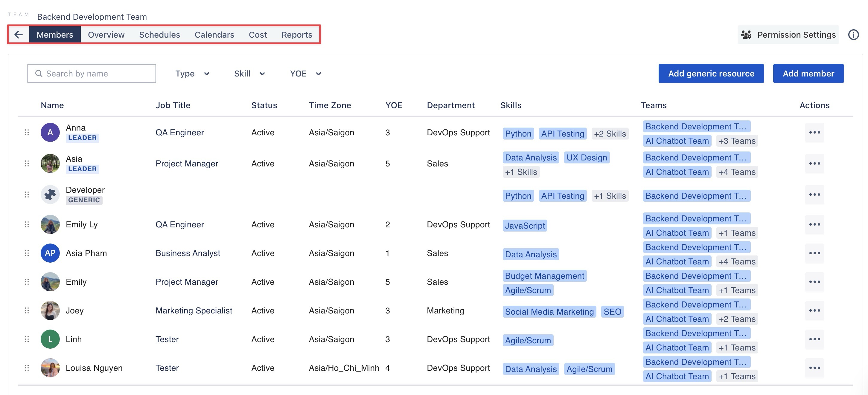This screenshot has width=868, height=395.
Task: Open actions menu for Developer generic resource
Action: click(814, 195)
